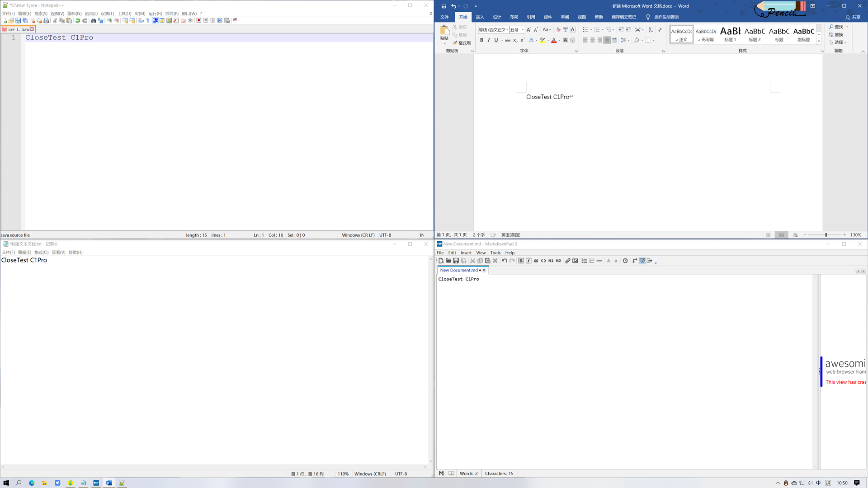
Task: Click 查找 Find button in Word
Action: pos(836,27)
